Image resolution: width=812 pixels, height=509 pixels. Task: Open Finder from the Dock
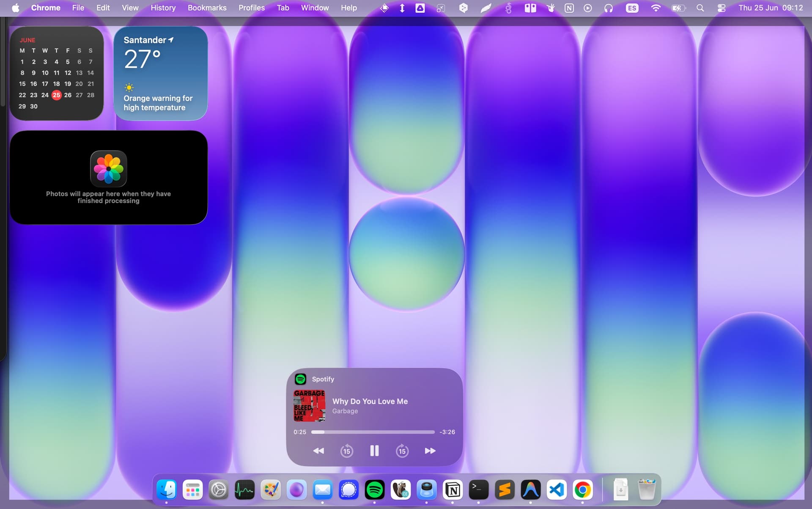click(x=167, y=490)
